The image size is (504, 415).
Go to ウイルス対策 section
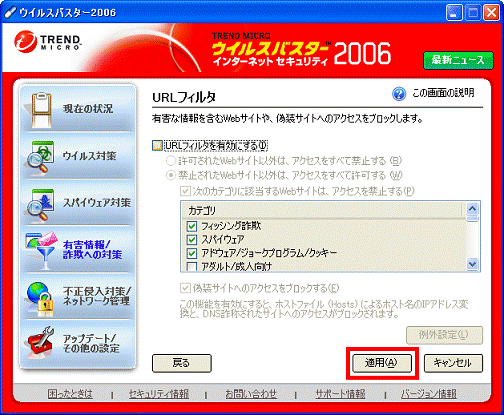[x=78, y=156]
